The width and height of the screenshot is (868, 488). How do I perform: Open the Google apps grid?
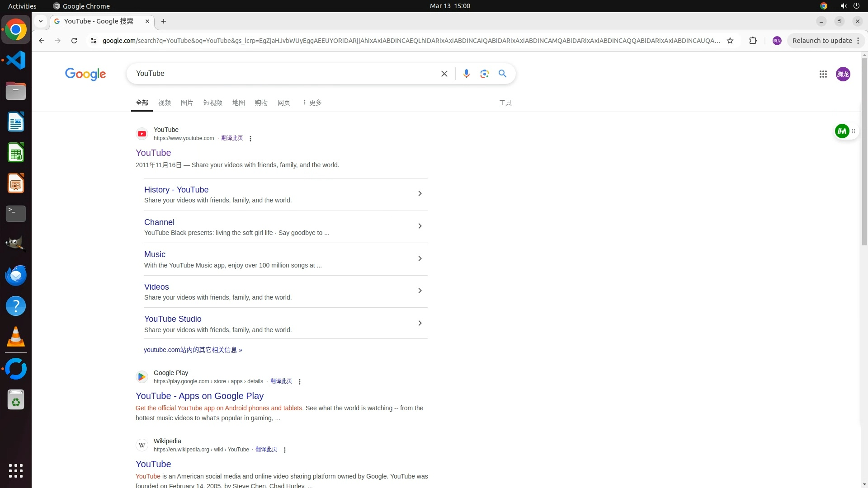coord(823,74)
